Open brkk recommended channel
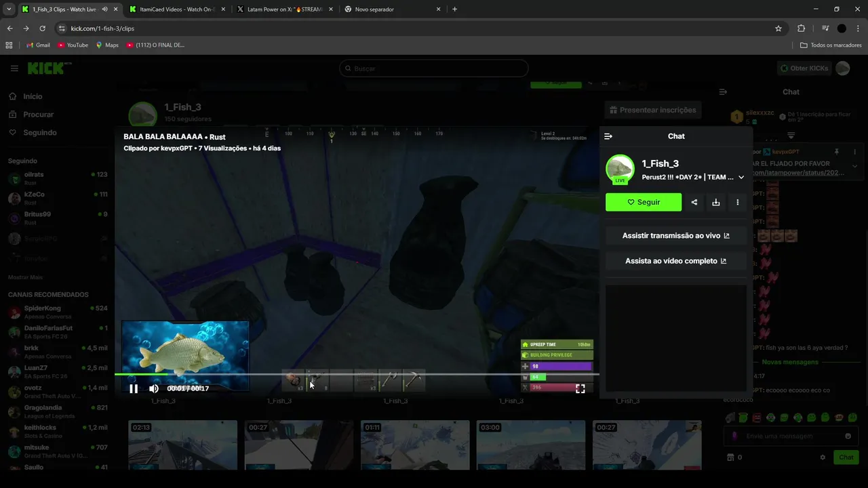This screenshot has height=488, width=868. coord(57,352)
